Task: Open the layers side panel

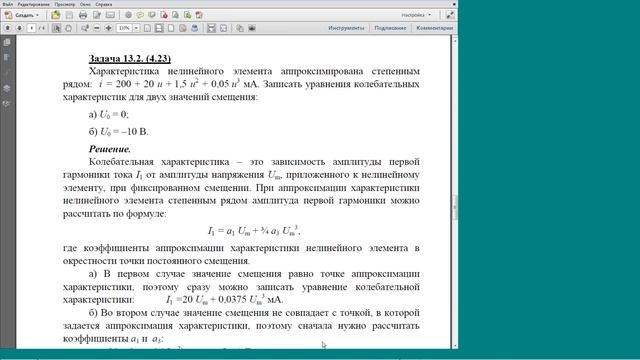Action: click(x=7, y=88)
